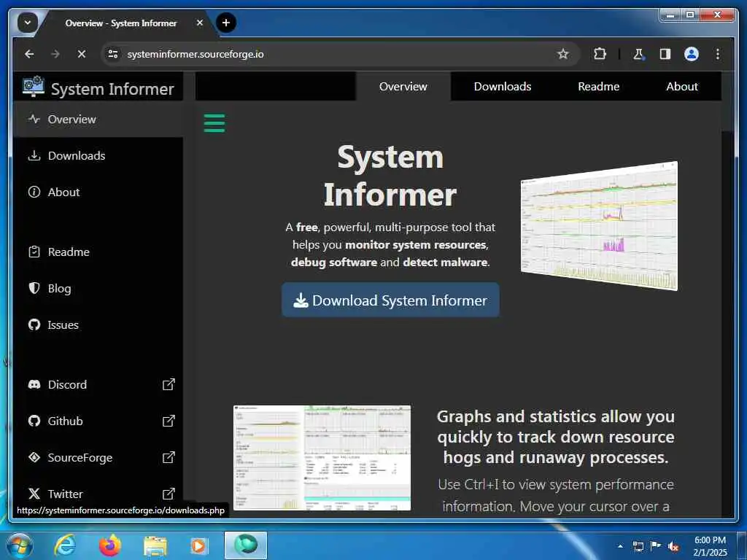Open the Twitter sidebar link
747x560 pixels.
click(x=98, y=494)
